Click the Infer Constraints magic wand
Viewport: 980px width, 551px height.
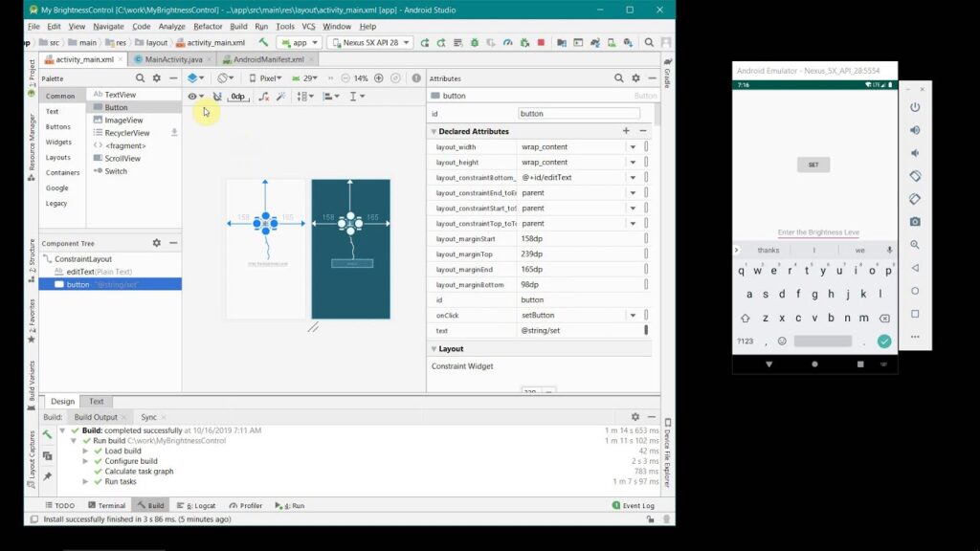(281, 97)
